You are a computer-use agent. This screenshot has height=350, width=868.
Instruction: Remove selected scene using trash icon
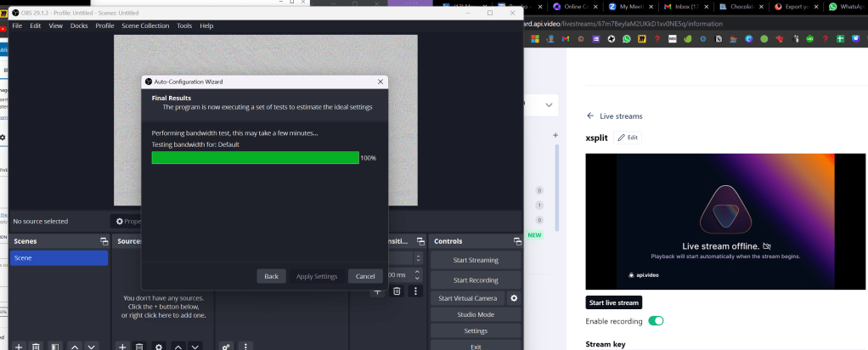pyautogui.click(x=36, y=346)
